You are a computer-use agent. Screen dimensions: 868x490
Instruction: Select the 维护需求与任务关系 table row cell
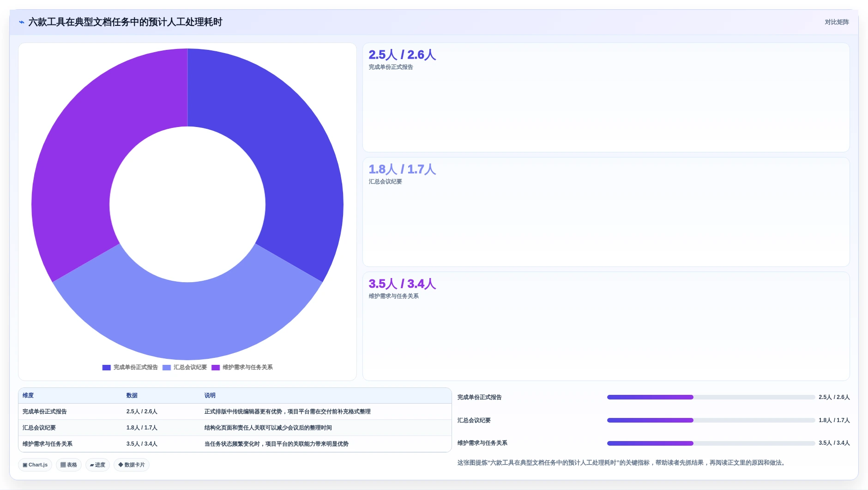click(48, 444)
